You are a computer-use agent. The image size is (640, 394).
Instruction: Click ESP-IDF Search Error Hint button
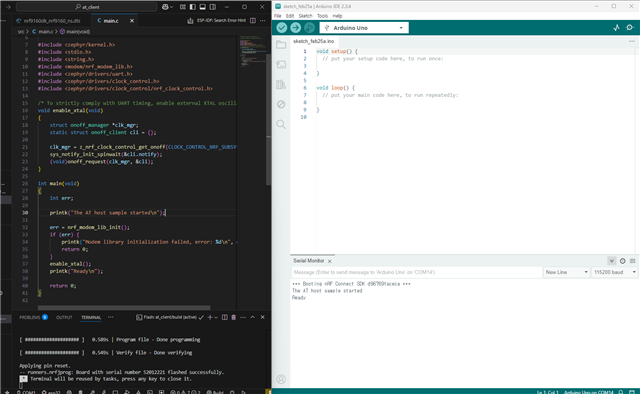(221, 20)
